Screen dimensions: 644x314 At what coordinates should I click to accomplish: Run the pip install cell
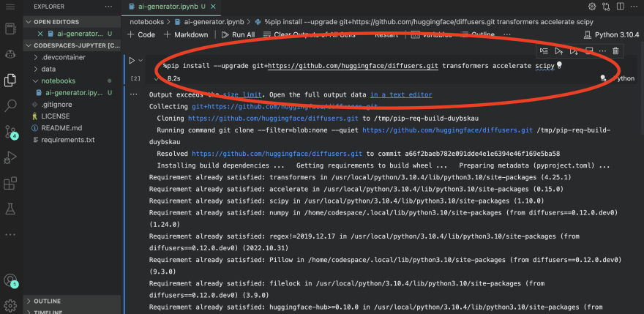click(132, 61)
